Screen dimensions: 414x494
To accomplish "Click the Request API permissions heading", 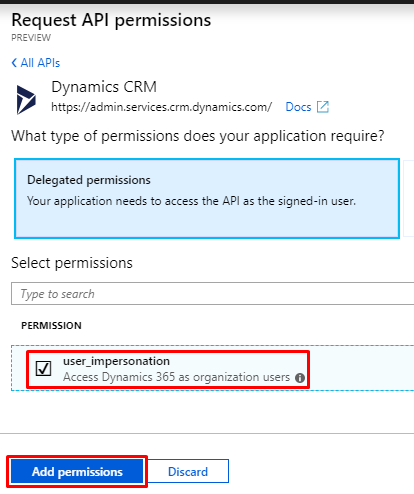I will (111, 20).
